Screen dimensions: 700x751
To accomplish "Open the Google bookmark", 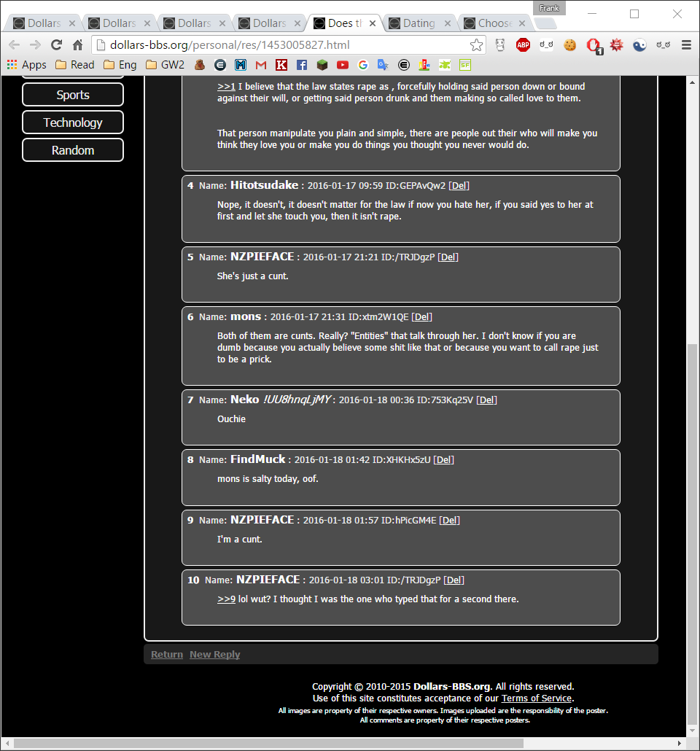I will coord(362,65).
